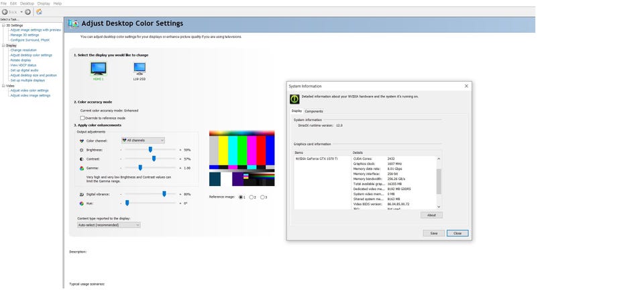Open Change resolution task link
The image size is (644, 298).
tap(23, 50)
